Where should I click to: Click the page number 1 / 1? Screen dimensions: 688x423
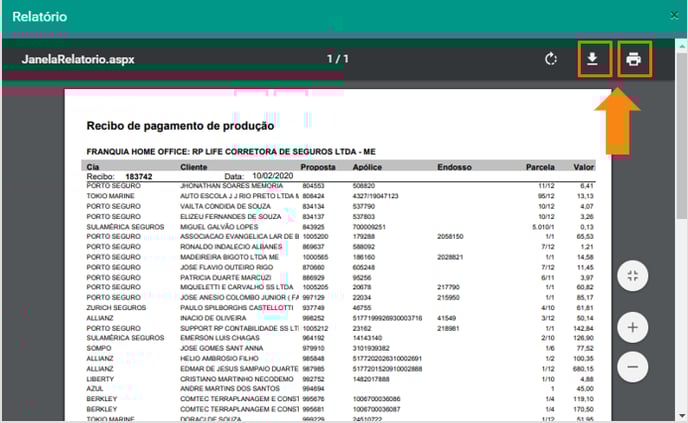337,59
